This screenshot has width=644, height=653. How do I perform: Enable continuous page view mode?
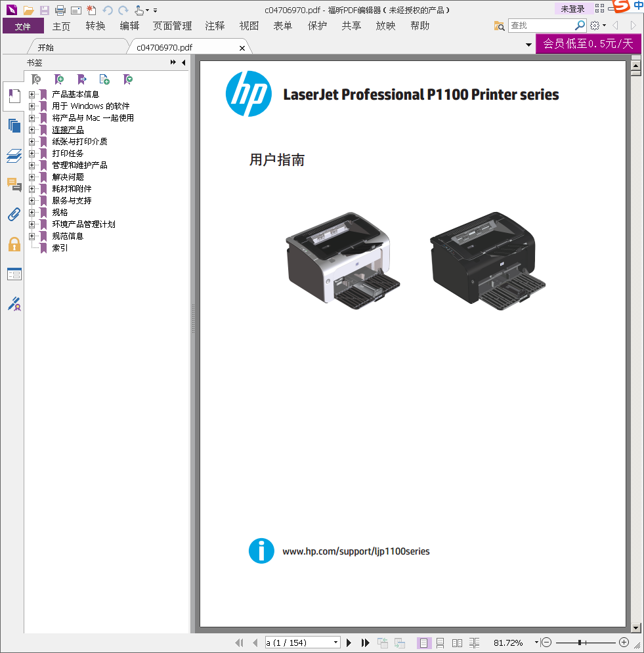[x=440, y=643]
